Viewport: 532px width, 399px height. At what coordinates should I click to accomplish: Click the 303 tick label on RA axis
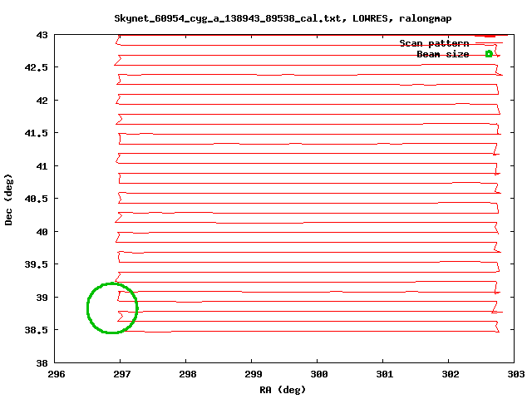[516, 374]
